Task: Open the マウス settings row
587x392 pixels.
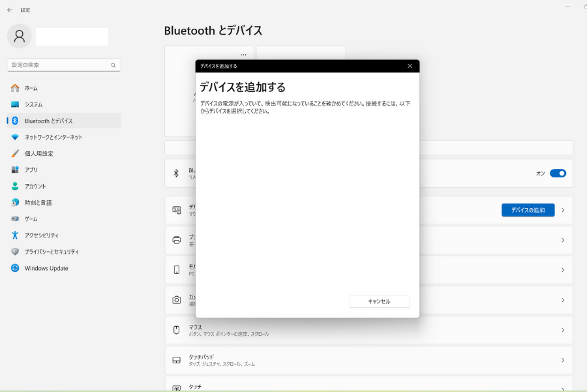Action: pos(369,330)
